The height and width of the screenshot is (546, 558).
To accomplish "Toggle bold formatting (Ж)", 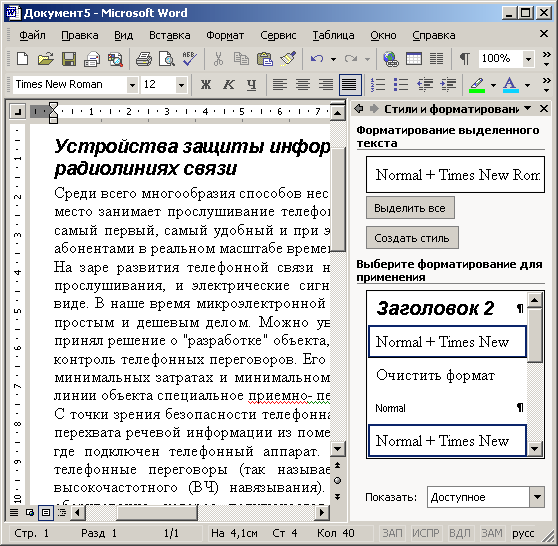I will coord(206,85).
